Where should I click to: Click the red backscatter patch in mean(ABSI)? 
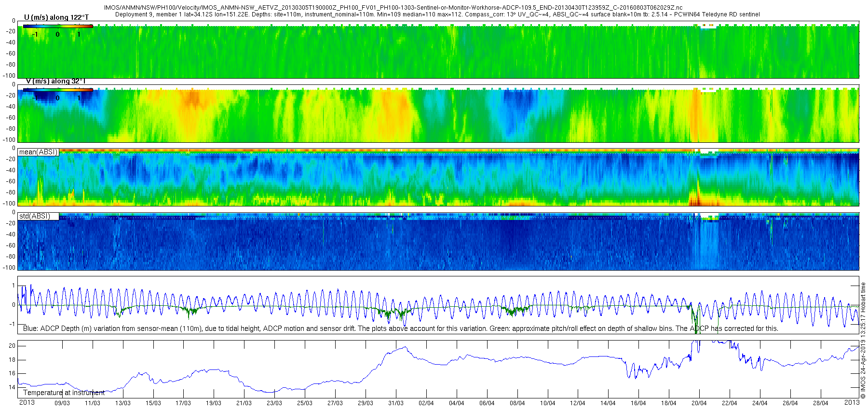point(696,200)
